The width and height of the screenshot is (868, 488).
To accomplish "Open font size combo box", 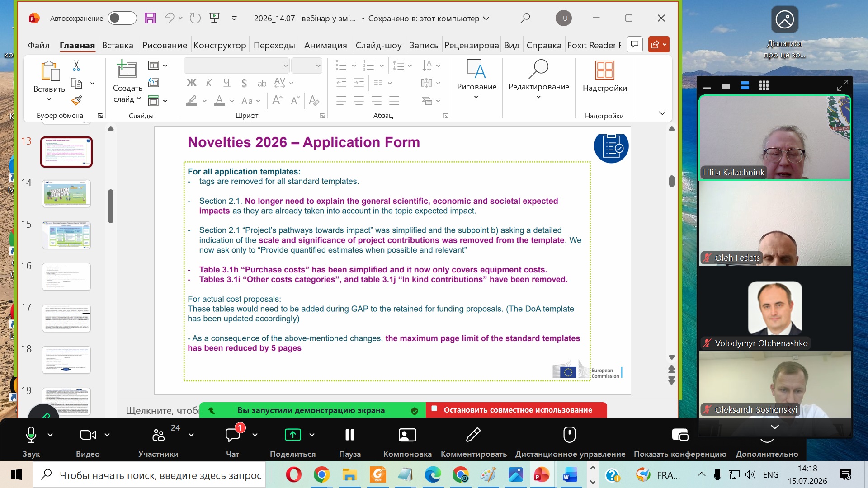I will click(307, 66).
